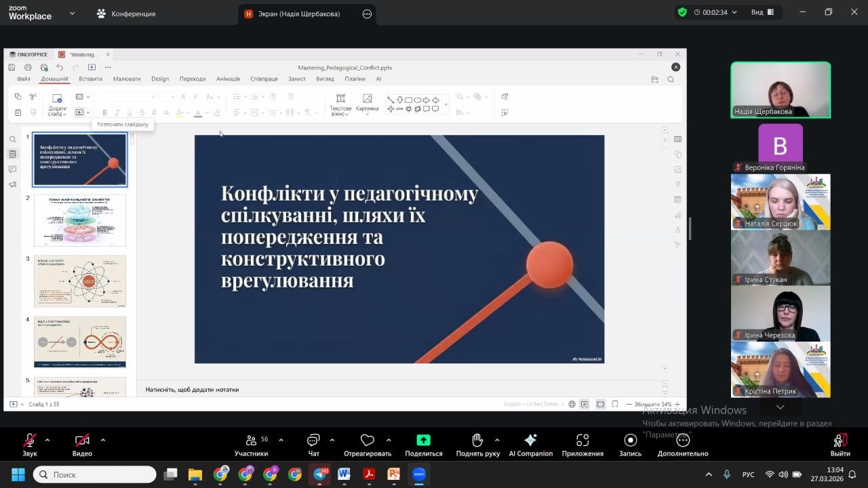Open the shared screen options menu
The height and width of the screenshot is (488, 868).
point(368,14)
